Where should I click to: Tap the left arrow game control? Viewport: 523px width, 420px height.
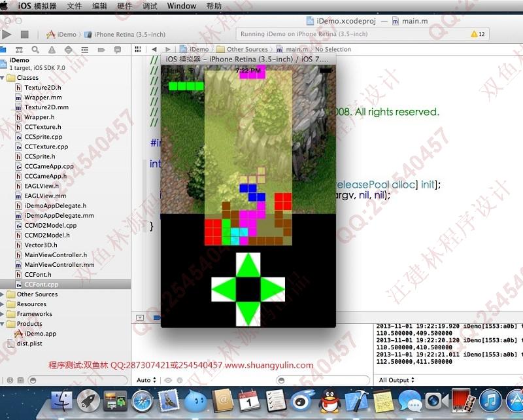[x=224, y=289]
